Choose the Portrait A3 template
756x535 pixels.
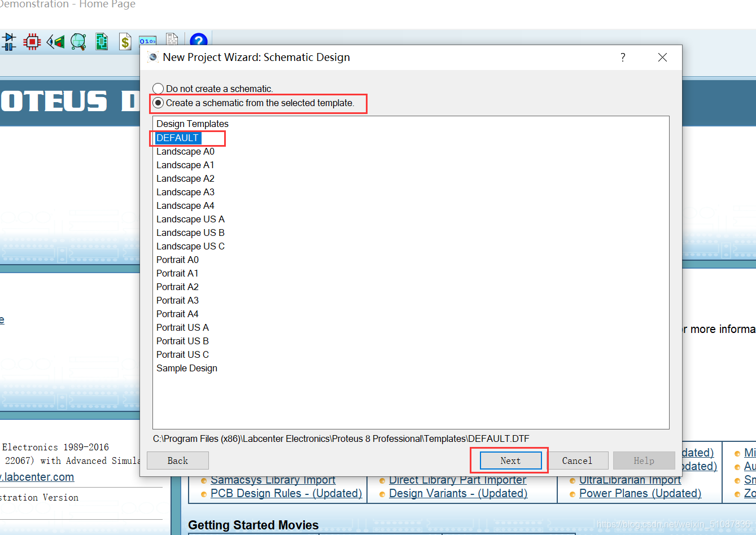pos(177,300)
